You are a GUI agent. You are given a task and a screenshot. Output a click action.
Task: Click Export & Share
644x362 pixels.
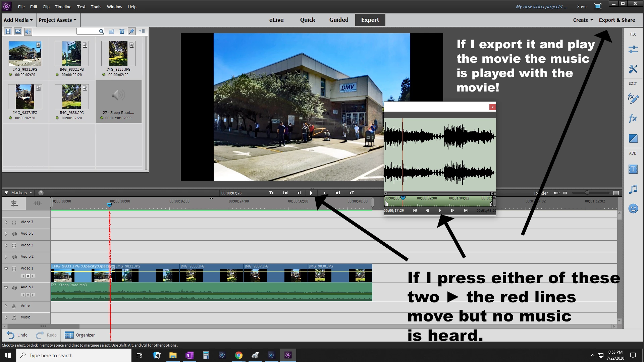tap(616, 20)
